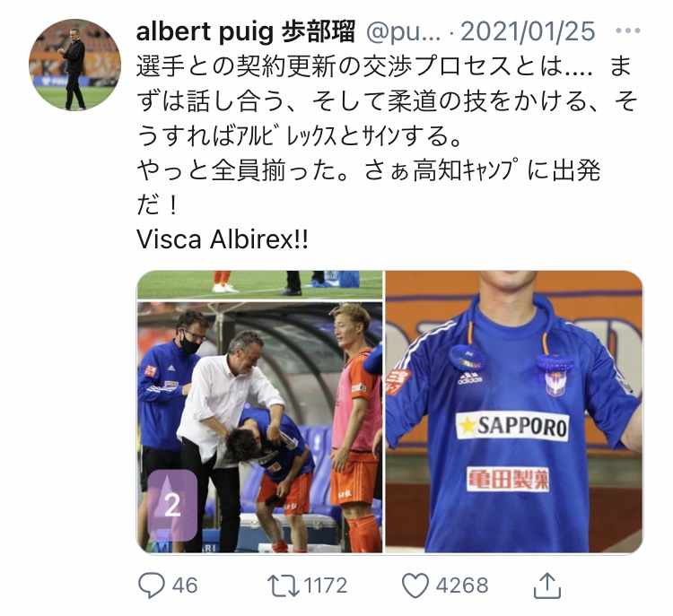Tap the Visca Albirex!! tweet text
The image size is (673, 616).
point(223,239)
